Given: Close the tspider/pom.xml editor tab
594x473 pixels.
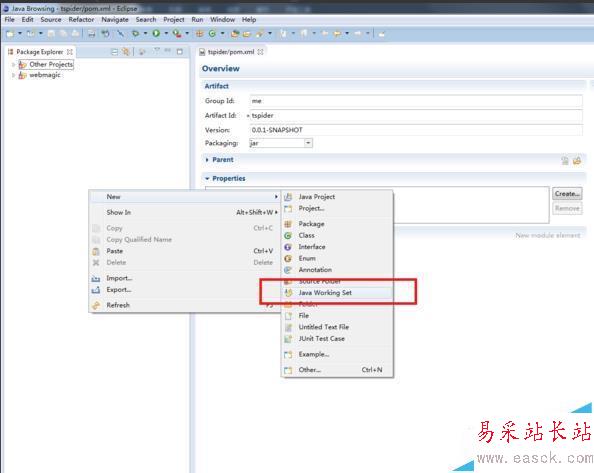Looking at the screenshot, I should pyautogui.click(x=261, y=52).
